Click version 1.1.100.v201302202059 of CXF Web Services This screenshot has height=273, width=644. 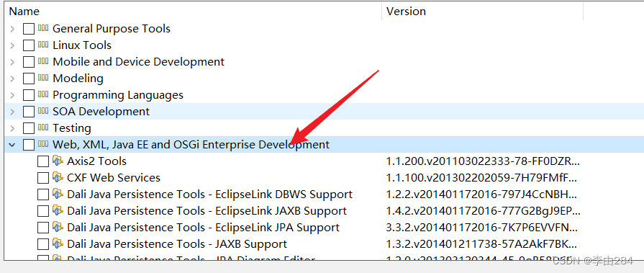pos(482,178)
